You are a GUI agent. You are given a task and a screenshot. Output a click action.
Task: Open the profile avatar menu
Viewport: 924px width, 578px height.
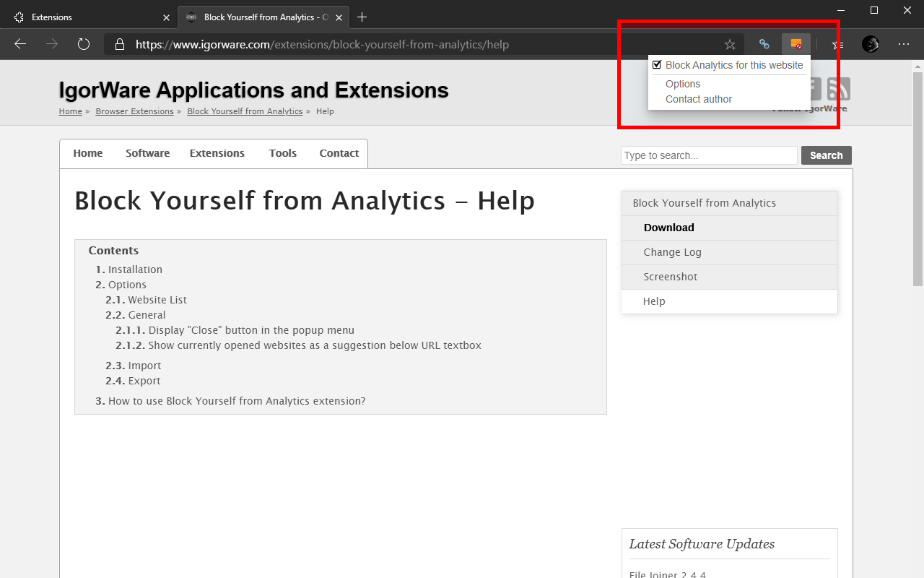coord(871,44)
